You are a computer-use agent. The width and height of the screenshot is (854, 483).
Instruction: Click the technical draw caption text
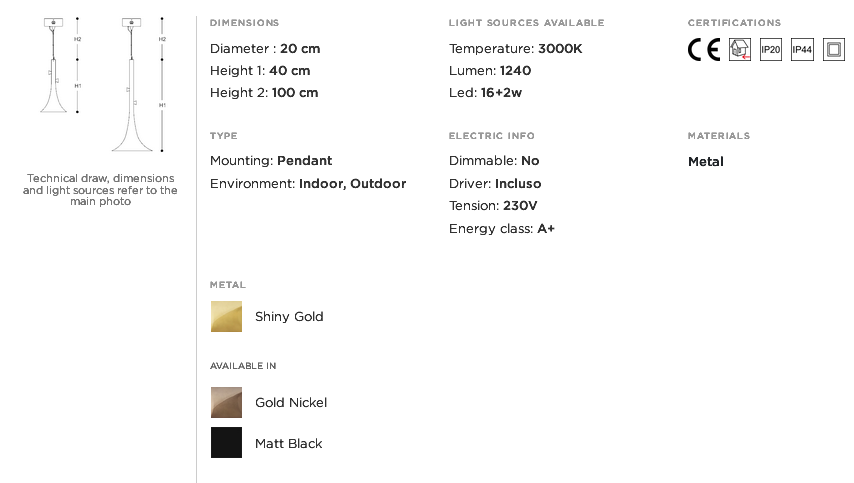click(100, 189)
